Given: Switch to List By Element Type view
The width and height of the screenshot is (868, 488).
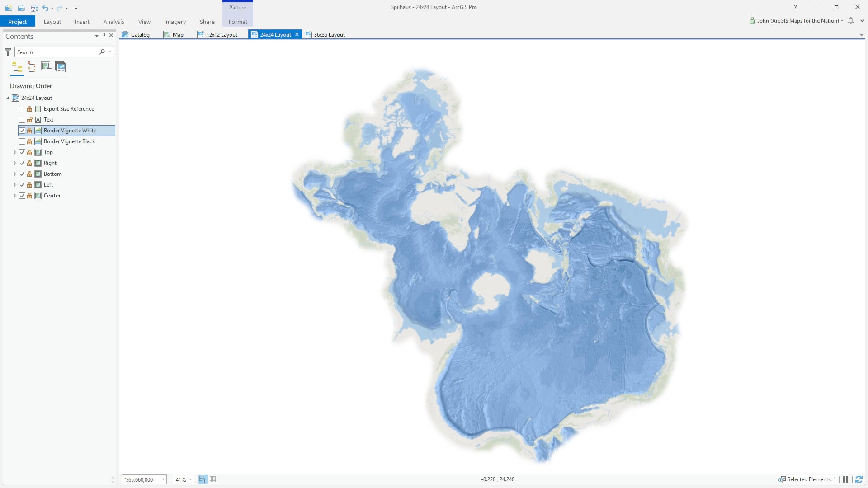Looking at the screenshot, I should tap(32, 67).
